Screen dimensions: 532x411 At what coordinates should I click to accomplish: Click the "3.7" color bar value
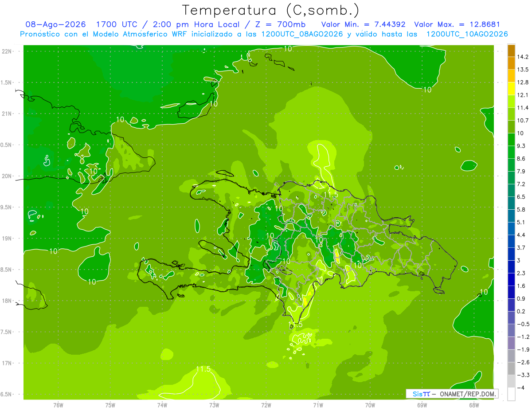pos(521,247)
